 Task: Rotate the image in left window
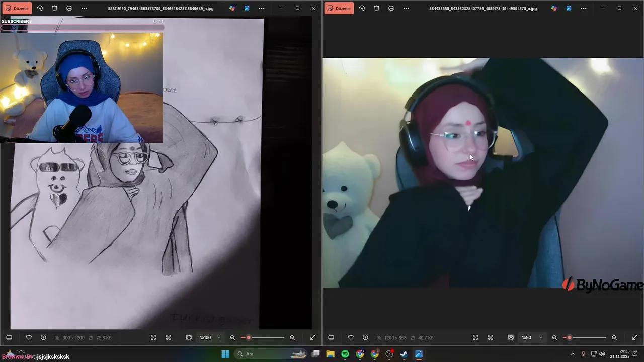coord(40,8)
